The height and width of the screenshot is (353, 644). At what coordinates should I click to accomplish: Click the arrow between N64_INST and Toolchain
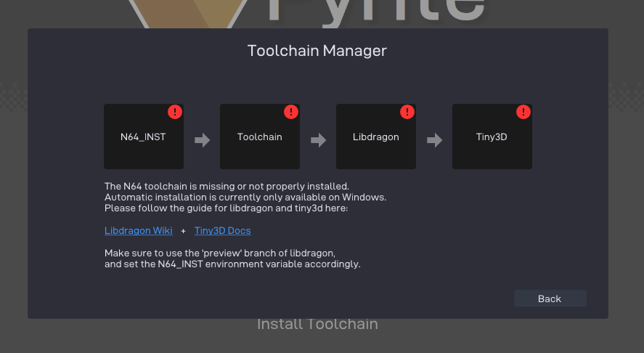203,140
